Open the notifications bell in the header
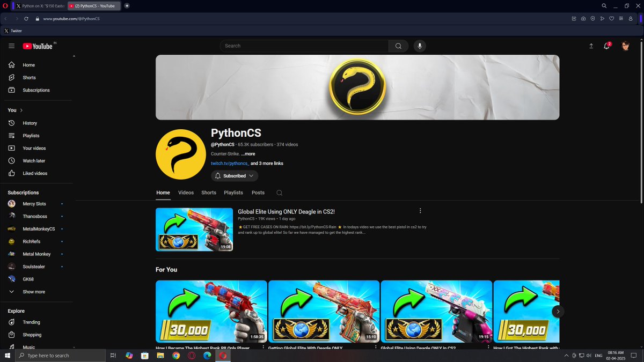 pyautogui.click(x=607, y=46)
